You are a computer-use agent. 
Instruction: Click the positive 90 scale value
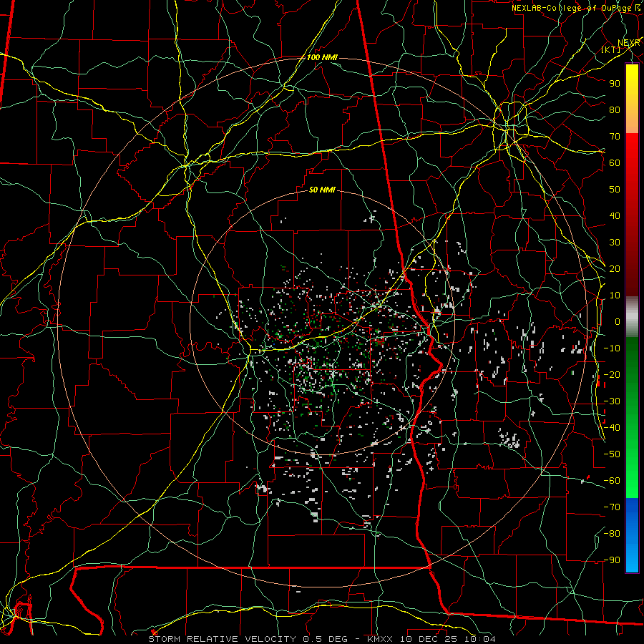615,84
